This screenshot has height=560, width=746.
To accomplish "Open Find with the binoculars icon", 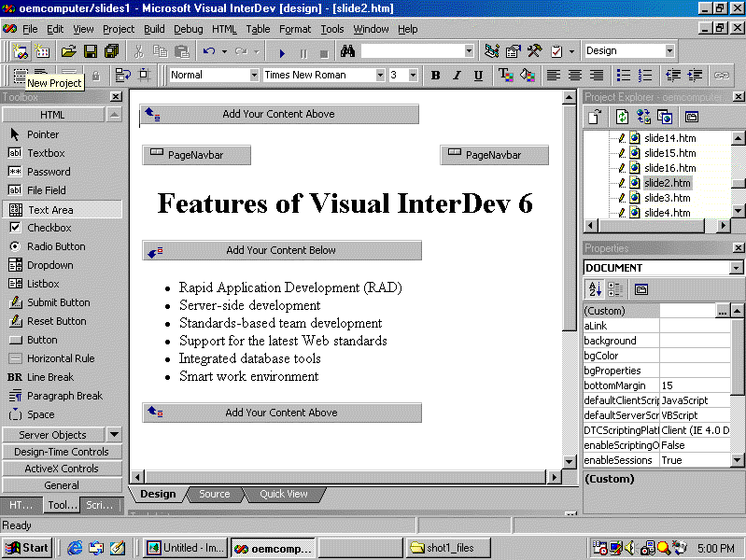I will [347, 51].
